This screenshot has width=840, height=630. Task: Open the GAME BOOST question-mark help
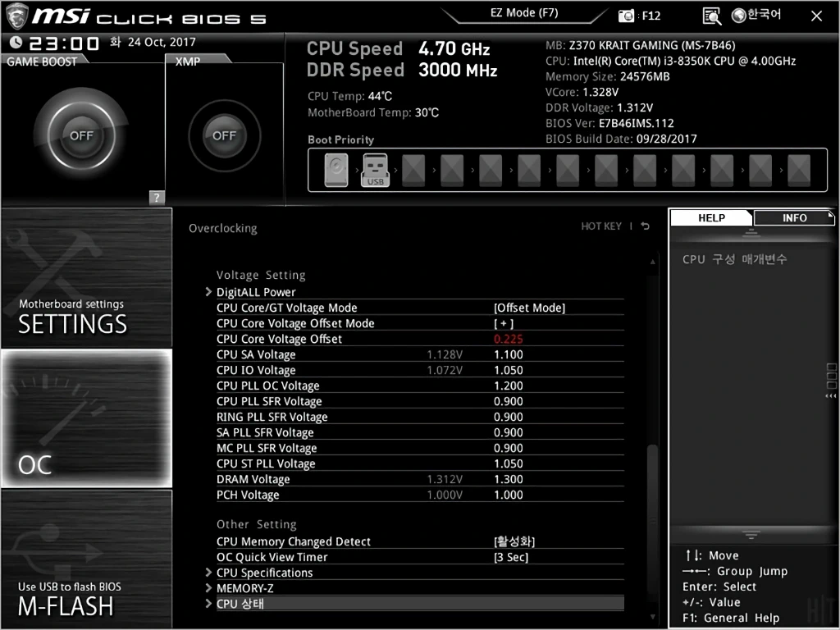pyautogui.click(x=156, y=197)
